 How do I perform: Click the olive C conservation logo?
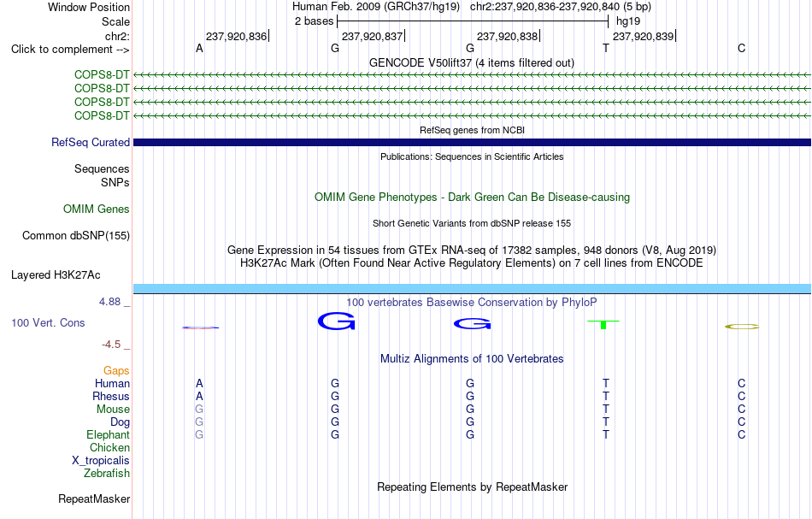(742, 327)
